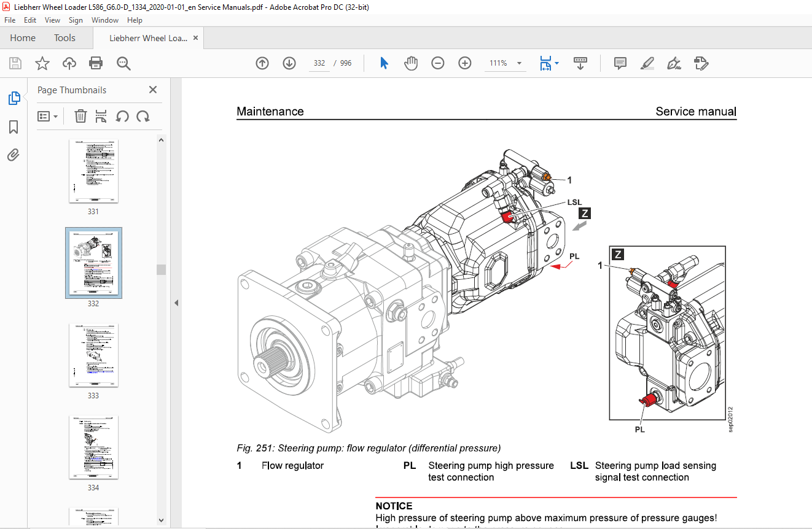Select the Liebherr Wheel Loader document tab
Viewport: 812px width, 529px height.
pyautogui.click(x=148, y=38)
